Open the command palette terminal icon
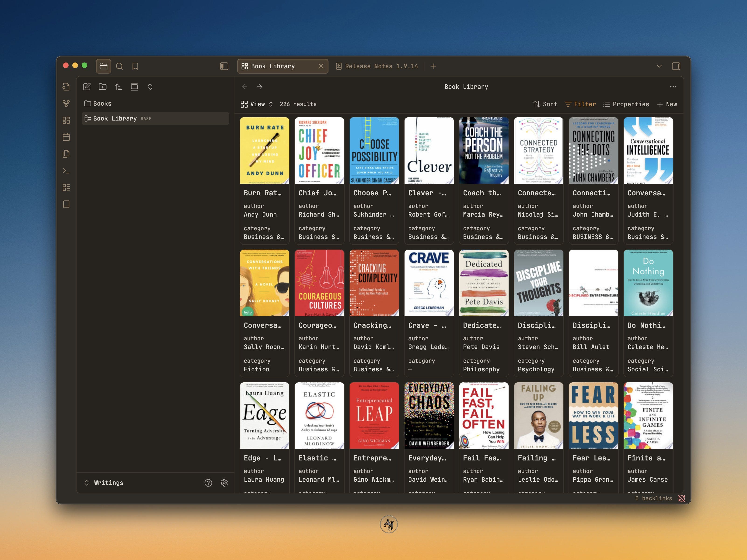Screen dimensions: 747x560 pos(66,171)
